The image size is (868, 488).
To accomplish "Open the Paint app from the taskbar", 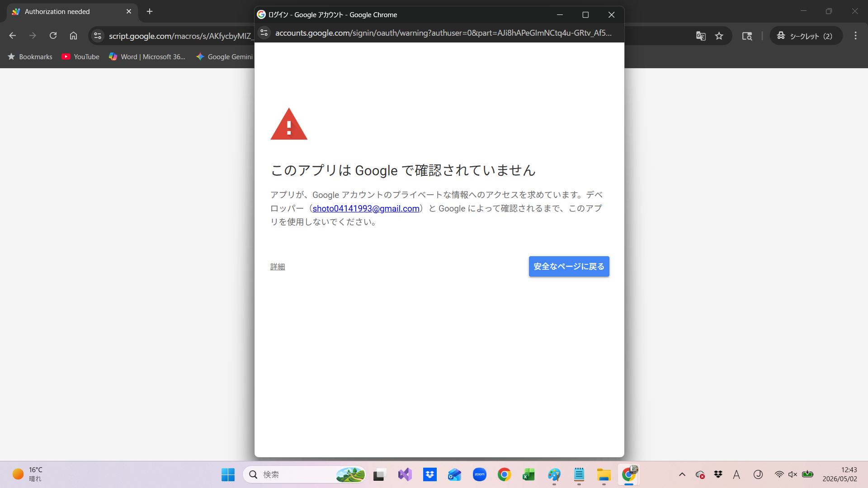I will click(554, 474).
